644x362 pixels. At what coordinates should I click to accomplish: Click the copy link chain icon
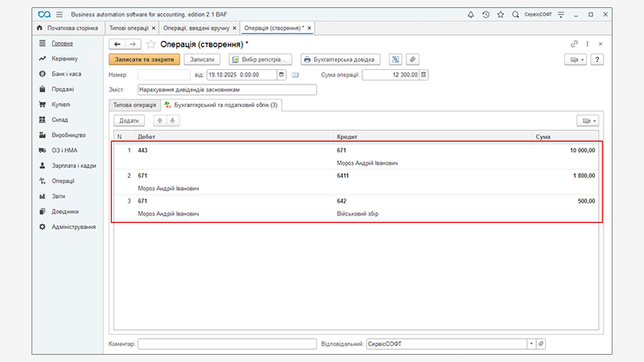574,43
